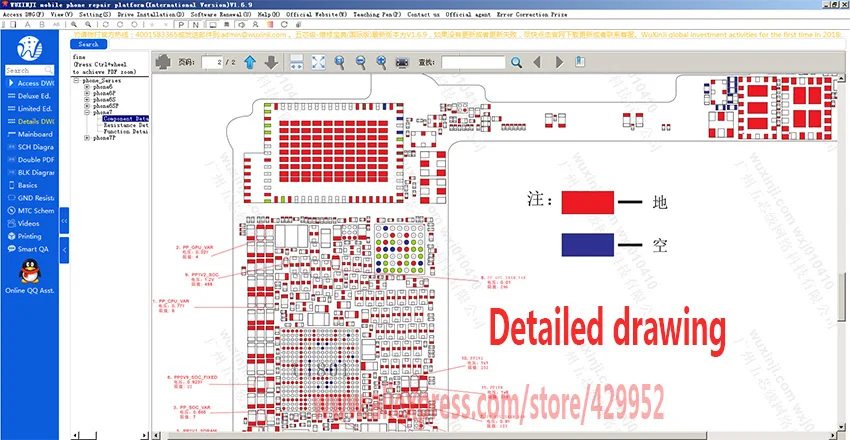Expand the phone7P tree node
Image resolution: width=850 pixels, height=440 pixels.
[x=87, y=138]
